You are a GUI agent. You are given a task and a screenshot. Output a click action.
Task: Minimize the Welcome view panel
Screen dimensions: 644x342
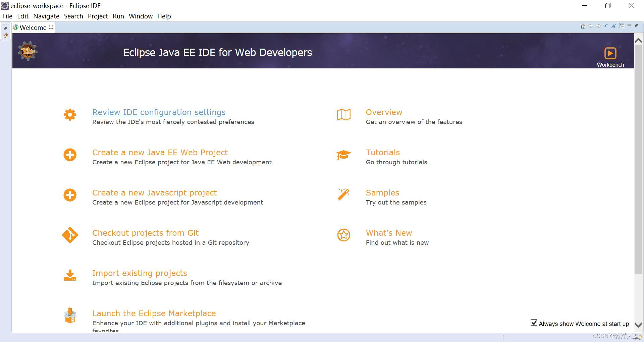click(x=629, y=25)
